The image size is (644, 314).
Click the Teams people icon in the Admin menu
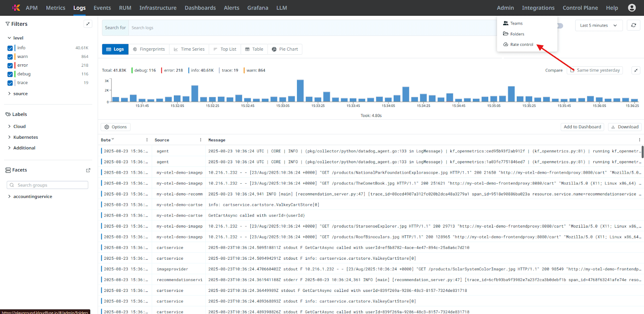coord(506,23)
